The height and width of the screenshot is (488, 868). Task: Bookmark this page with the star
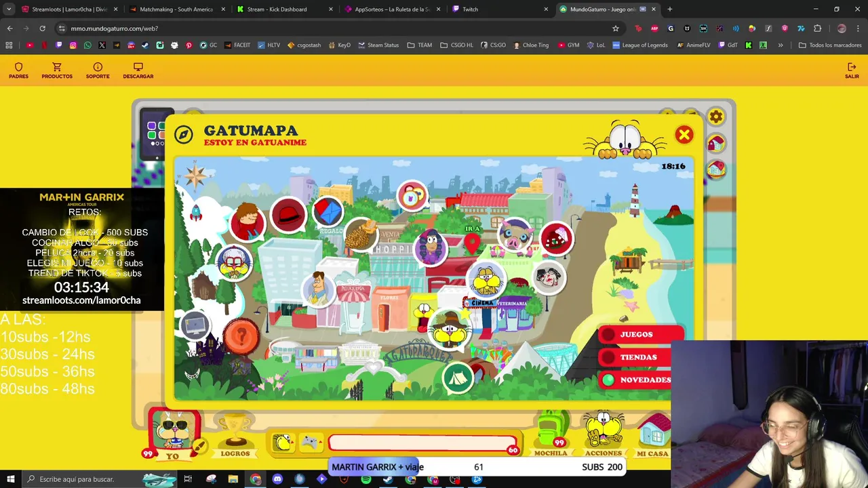pos(615,28)
